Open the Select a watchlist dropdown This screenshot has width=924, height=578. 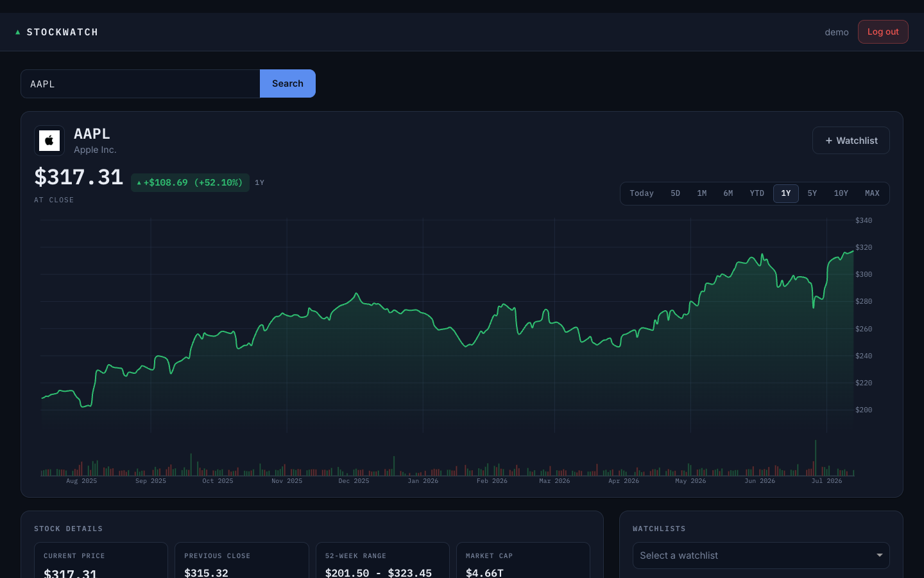[761, 556]
